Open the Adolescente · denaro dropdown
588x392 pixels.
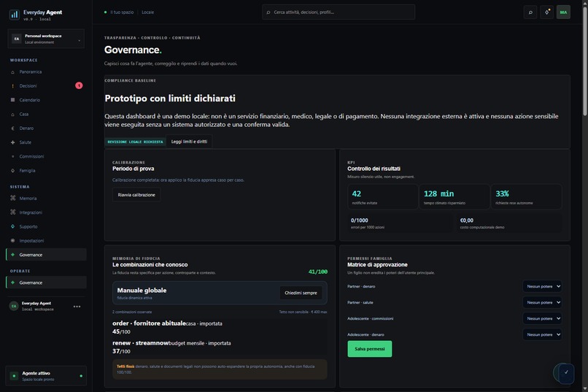[542, 334]
